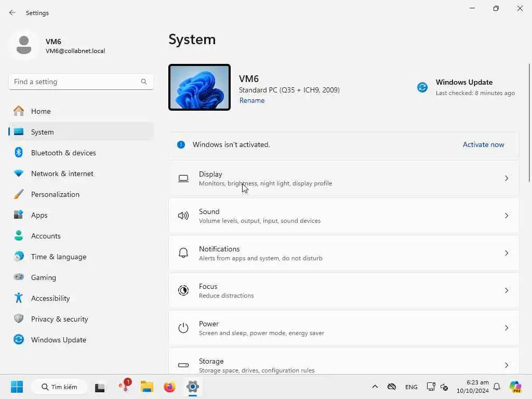Screen dimensions: 532x399
Task: Click the Gaming controller icon
Action: tap(19, 277)
